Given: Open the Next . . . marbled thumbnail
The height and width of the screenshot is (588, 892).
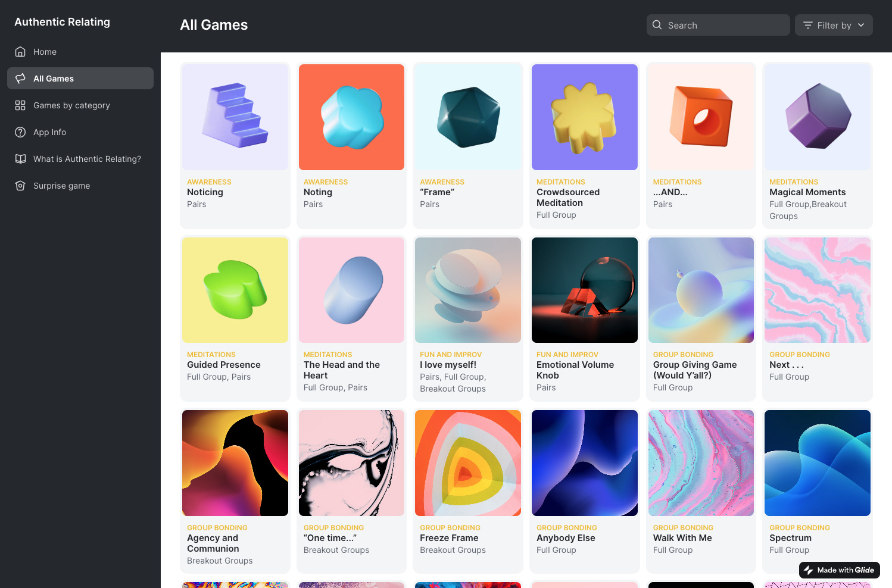Looking at the screenshot, I should tap(818, 290).
